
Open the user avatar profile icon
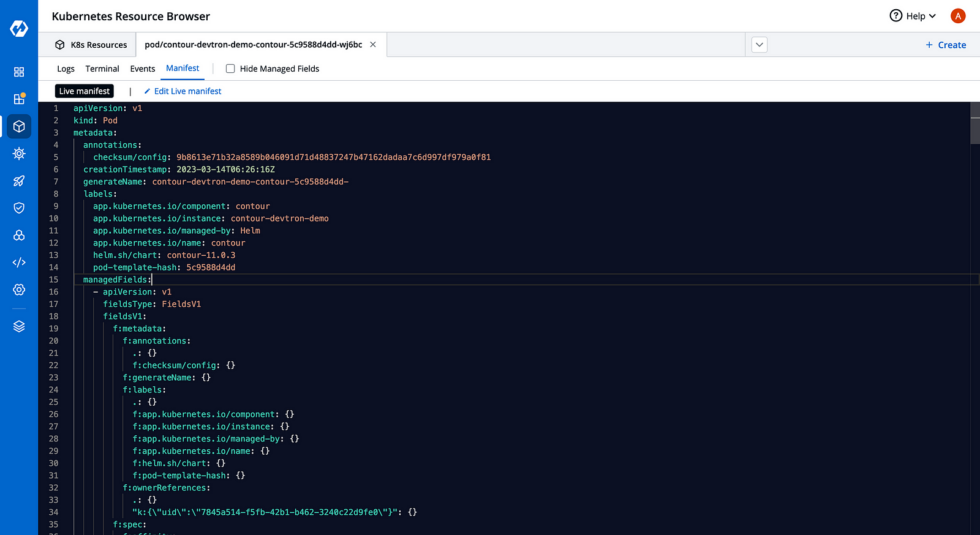[x=958, y=16]
